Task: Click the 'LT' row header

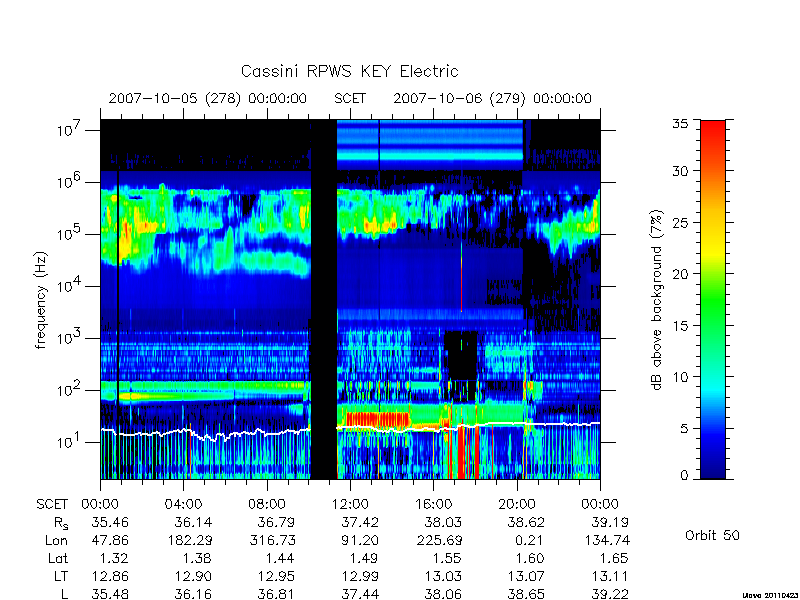Action: tap(61, 577)
